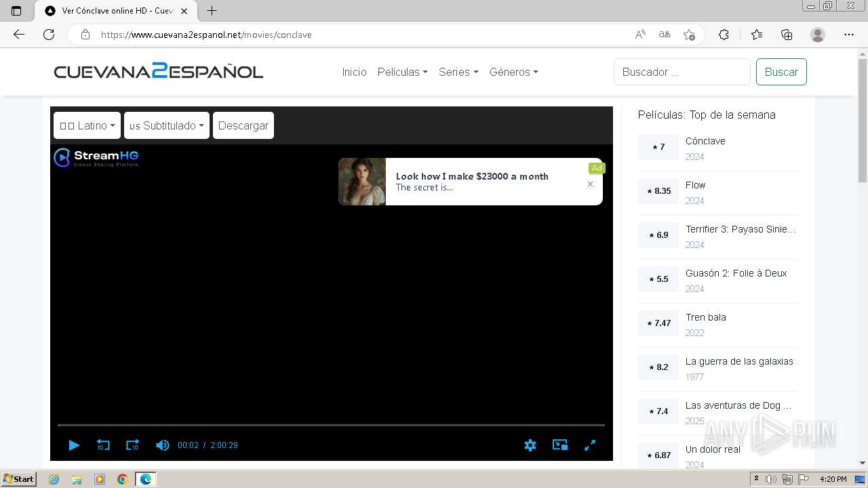868x488 pixels.
Task: Click the 7.47 rating badge for Tren bala
Action: pyautogui.click(x=658, y=323)
